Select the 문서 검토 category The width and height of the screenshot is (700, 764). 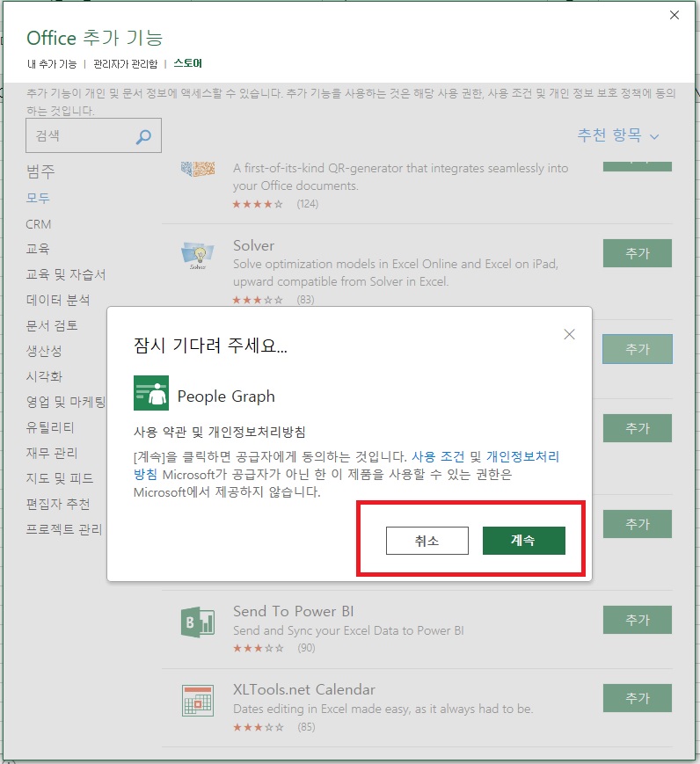(52, 325)
